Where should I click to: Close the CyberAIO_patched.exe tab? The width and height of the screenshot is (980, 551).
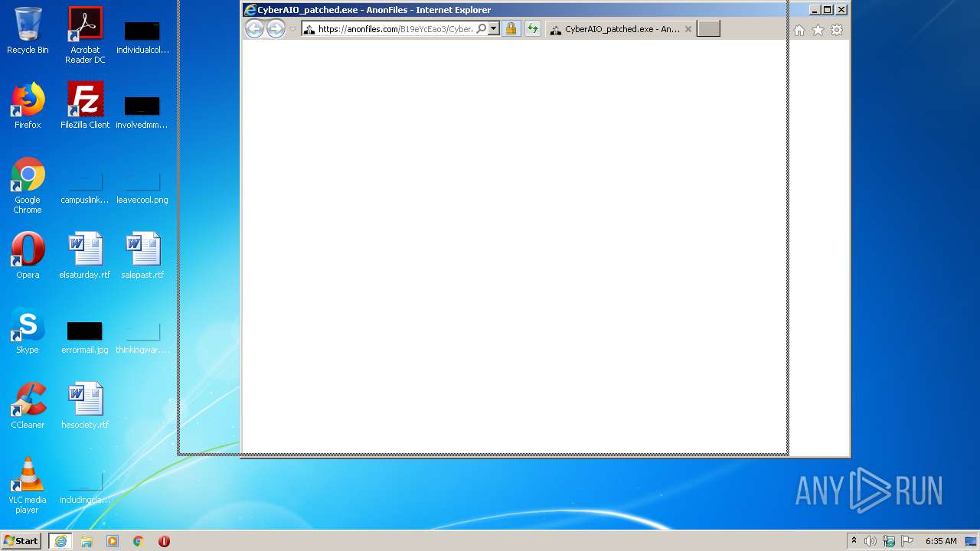click(688, 29)
